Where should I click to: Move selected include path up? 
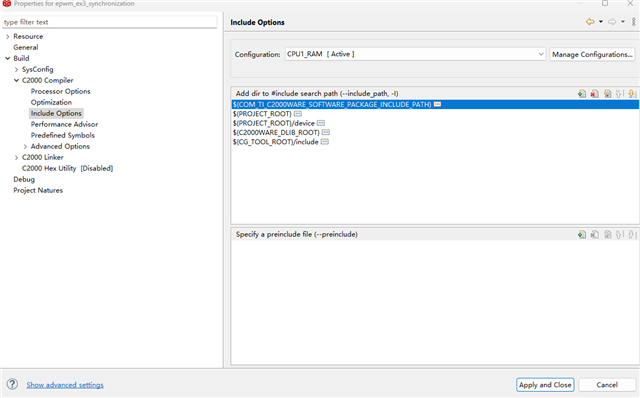pos(620,94)
